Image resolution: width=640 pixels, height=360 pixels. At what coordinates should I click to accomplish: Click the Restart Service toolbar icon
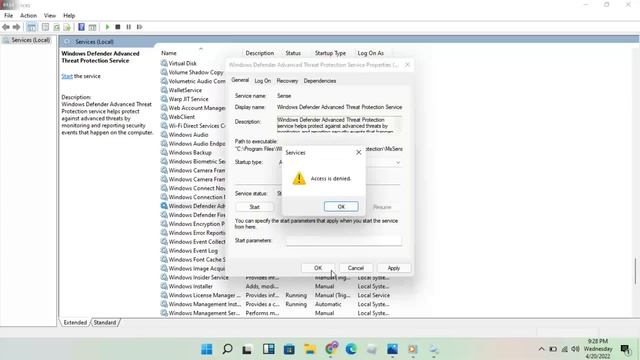(x=140, y=27)
